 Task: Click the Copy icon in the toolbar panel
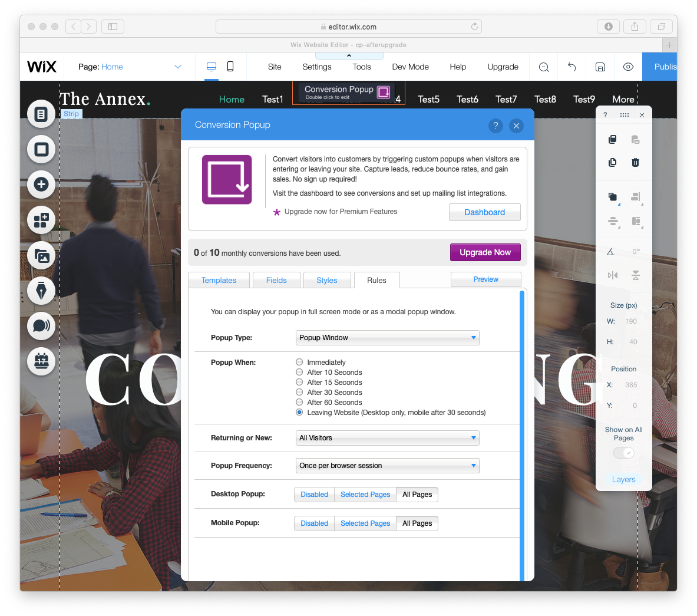(613, 140)
